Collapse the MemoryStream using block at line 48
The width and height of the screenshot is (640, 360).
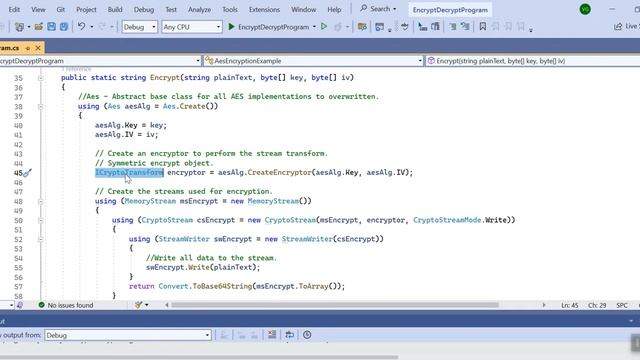[40, 201]
